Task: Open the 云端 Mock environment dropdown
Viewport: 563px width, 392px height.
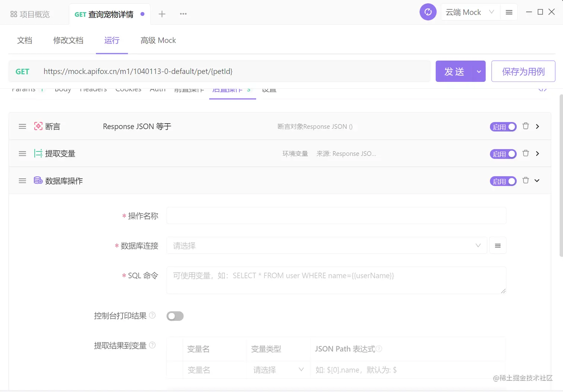Action: [470, 12]
